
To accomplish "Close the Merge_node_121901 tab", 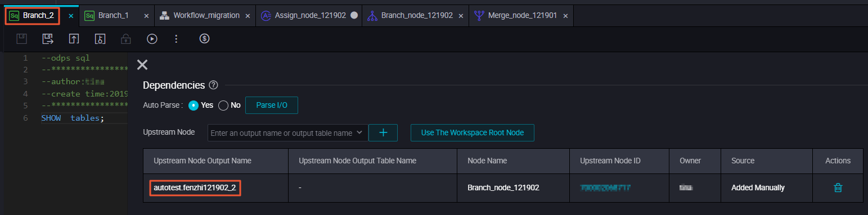I will point(565,16).
